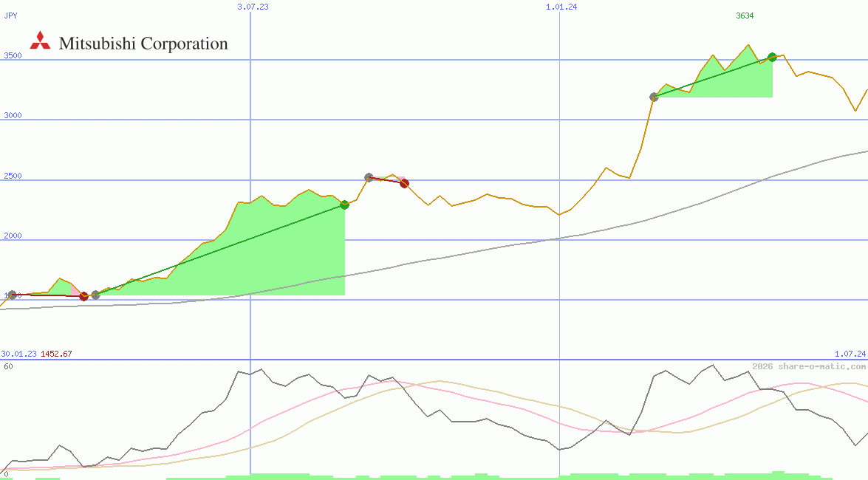Select the green peak marker near price 3634
868x480 pixels.
click(x=771, y=56)
